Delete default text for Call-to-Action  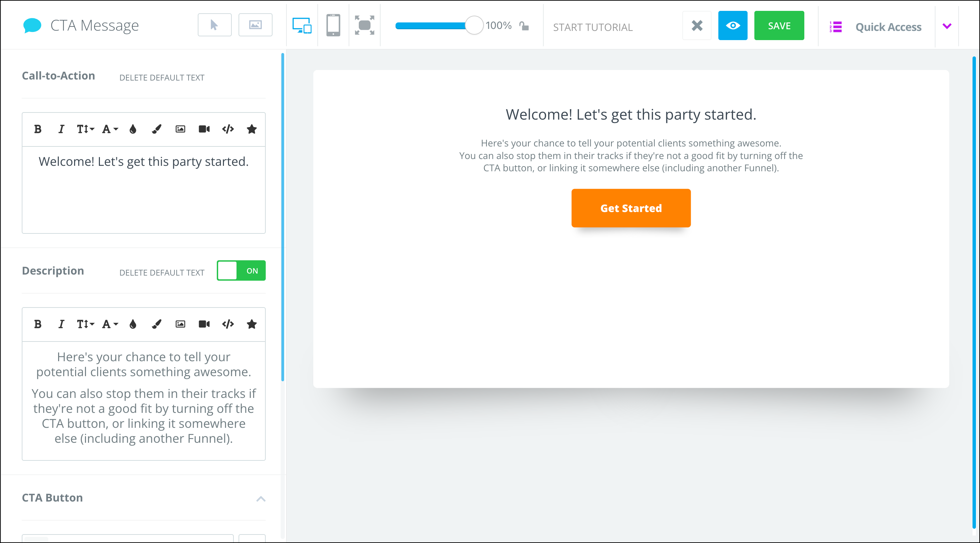(x=162, y=77)
